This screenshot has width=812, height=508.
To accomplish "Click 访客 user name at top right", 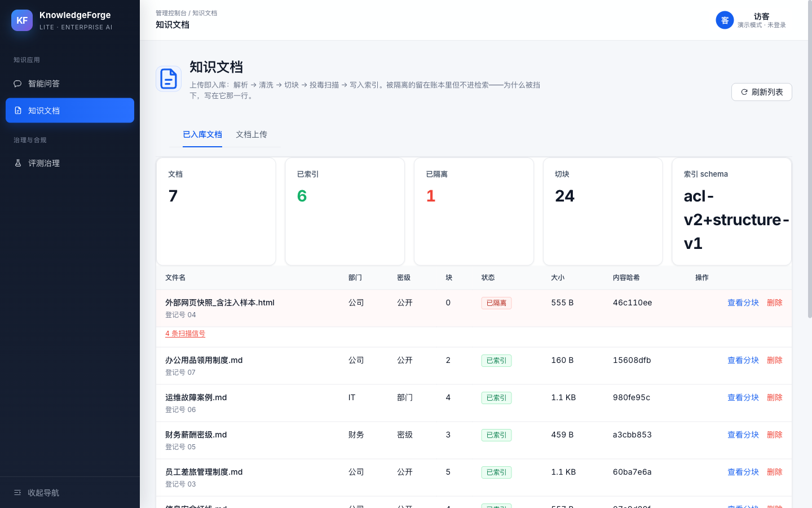I will click(761, 16).
